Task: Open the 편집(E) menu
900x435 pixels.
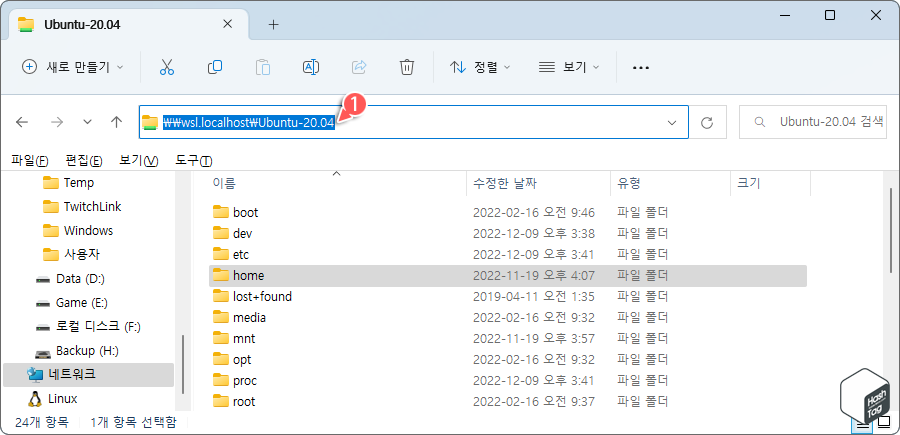Action: [x=84, y=161]
